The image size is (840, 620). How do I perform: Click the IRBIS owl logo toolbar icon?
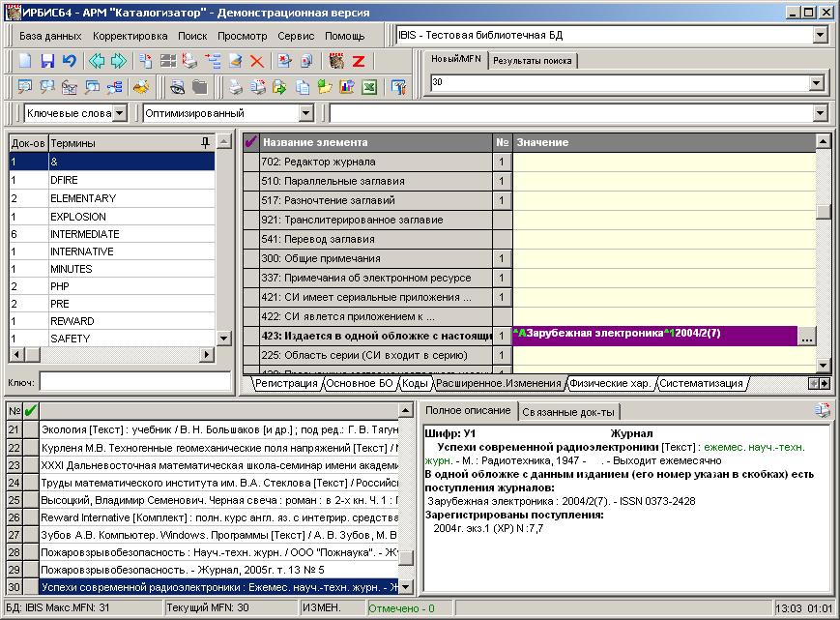coord(336,61)
